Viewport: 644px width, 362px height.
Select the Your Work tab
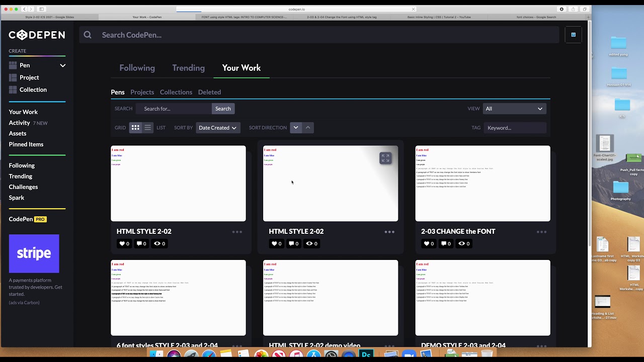click(x=242, y=68)
